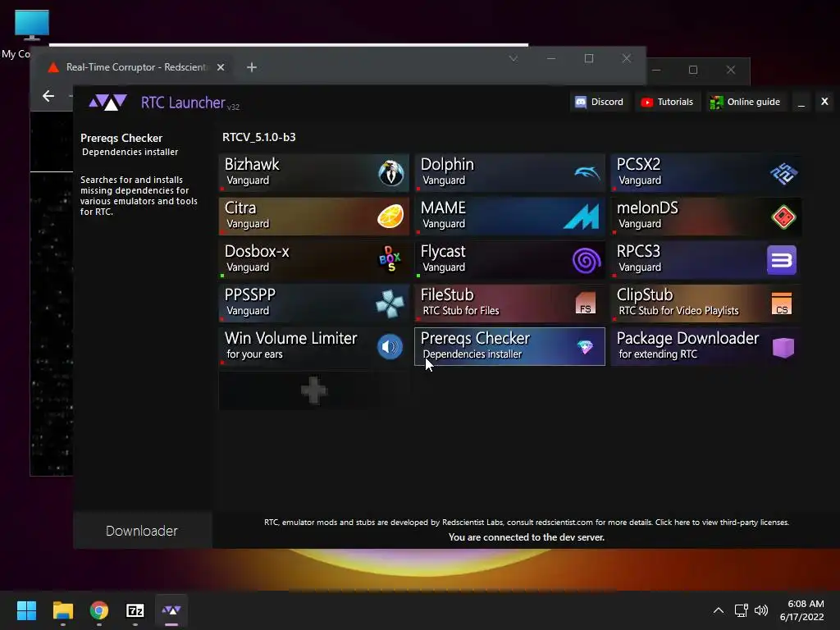Open the Windows Start menu

(26, 610)
